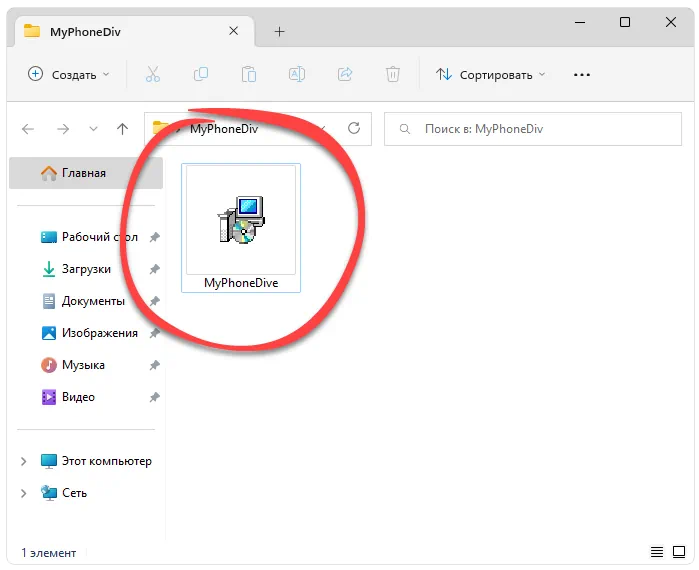The image size is (699, 570).
Task: Close the MyPhoneDiv tab
Action: 234,31
